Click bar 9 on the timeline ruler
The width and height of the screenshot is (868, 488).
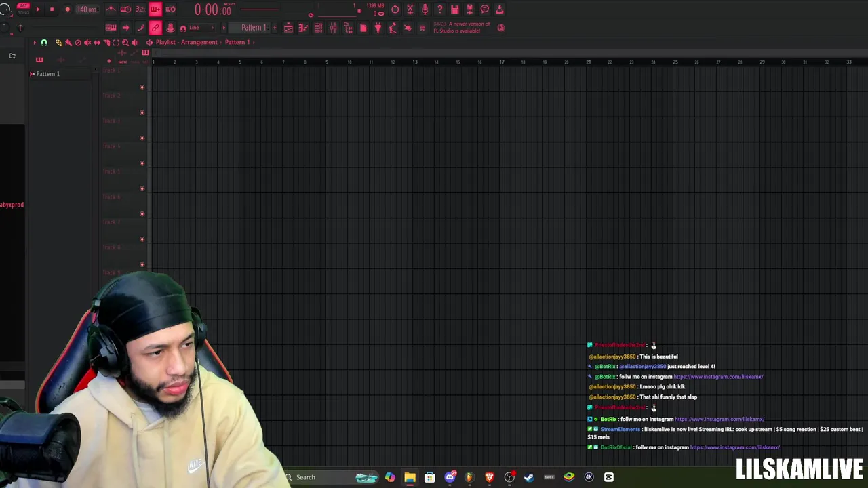tap(327, 62)
